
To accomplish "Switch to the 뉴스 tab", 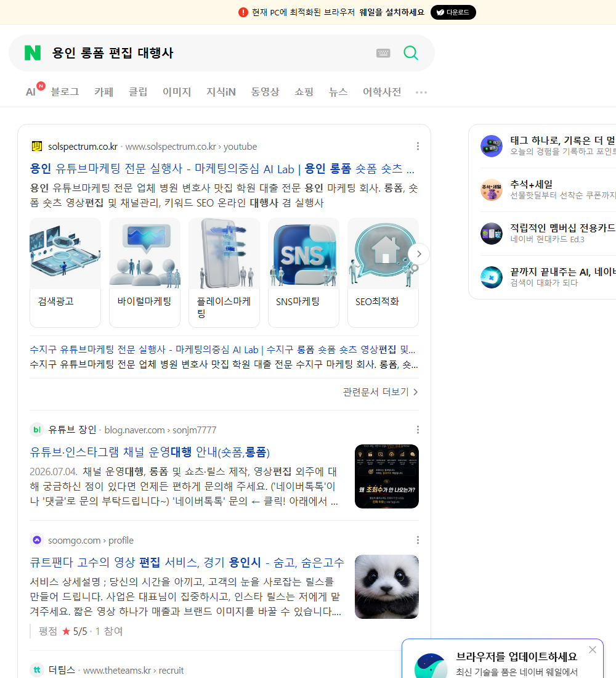I will click(x=338, y=92).
